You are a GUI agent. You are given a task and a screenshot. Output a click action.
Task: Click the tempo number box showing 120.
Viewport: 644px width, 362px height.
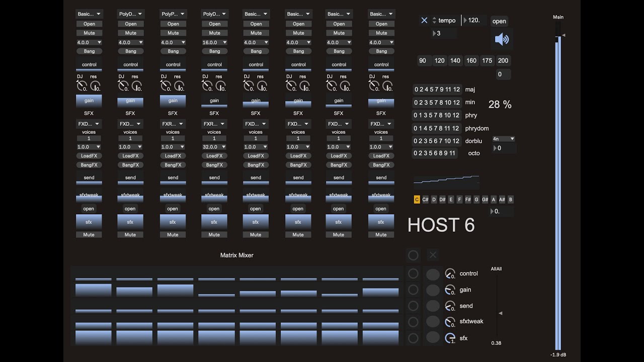point(474,20)
